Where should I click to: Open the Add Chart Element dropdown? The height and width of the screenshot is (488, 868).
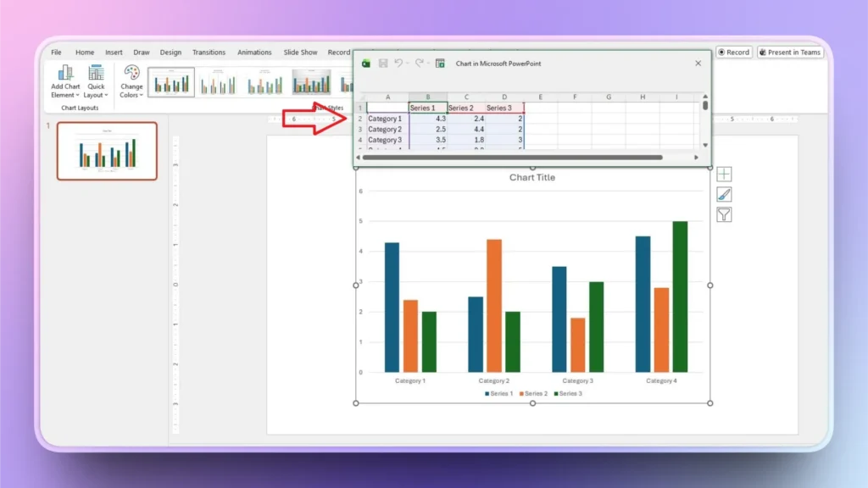pos(65,82)
